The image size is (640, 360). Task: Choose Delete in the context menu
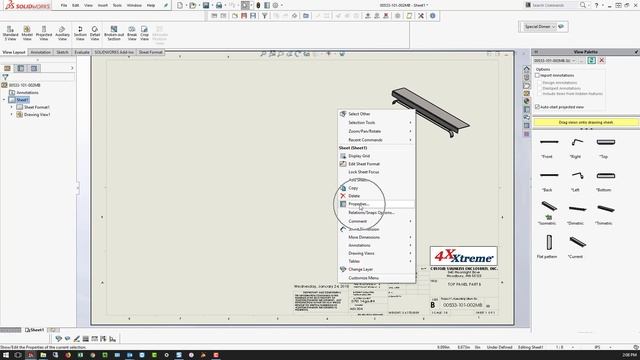[x=376, y=196]
